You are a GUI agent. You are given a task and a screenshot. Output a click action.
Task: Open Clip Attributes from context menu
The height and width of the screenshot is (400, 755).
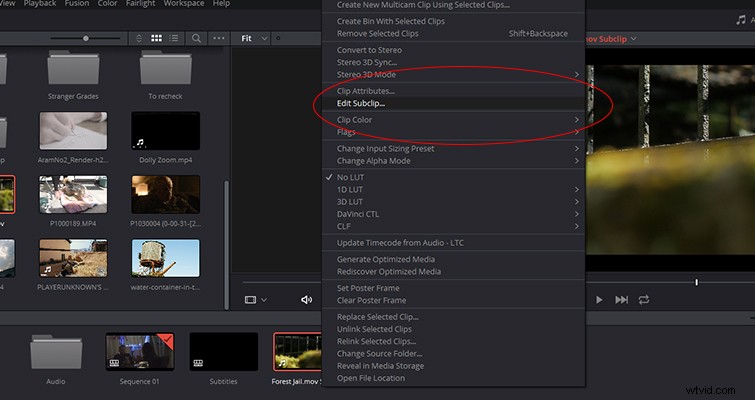pyautogui.click(x=454, y=90)
